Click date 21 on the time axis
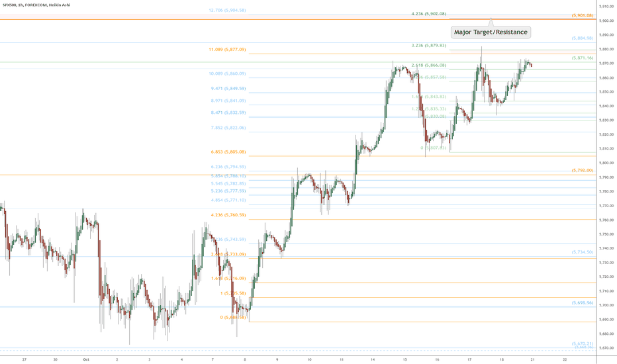Viewport: 617px width, 364px height. click(x=532, y=359)
